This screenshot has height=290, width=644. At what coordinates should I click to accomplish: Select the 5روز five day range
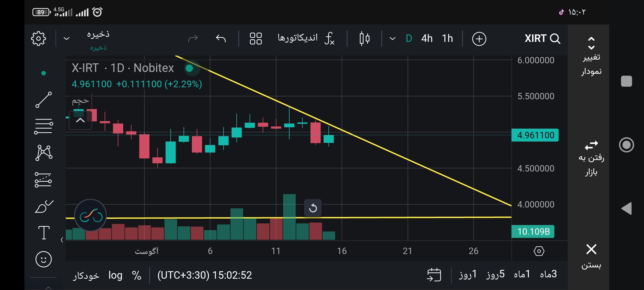tap(495, 274)
